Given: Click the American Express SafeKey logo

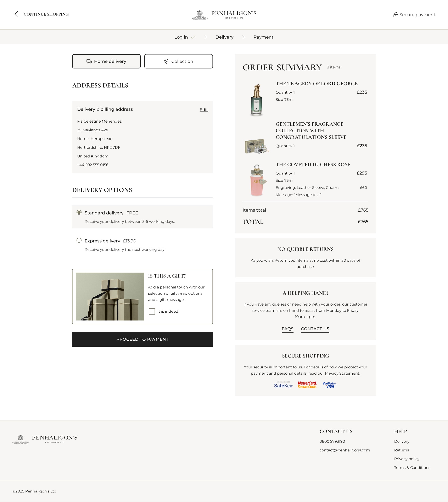Looking at the screenshot, I should pyautogui.click(x=283, y=385).
